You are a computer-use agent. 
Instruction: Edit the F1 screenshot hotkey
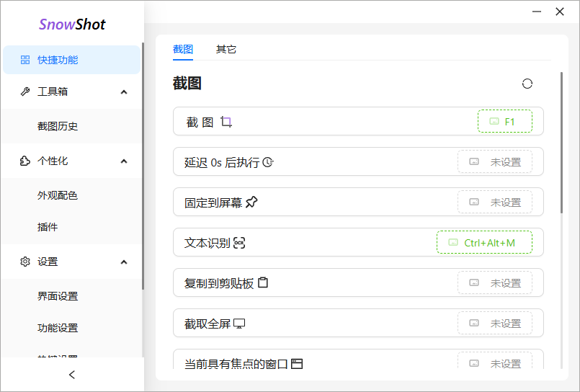click(504, 122)
